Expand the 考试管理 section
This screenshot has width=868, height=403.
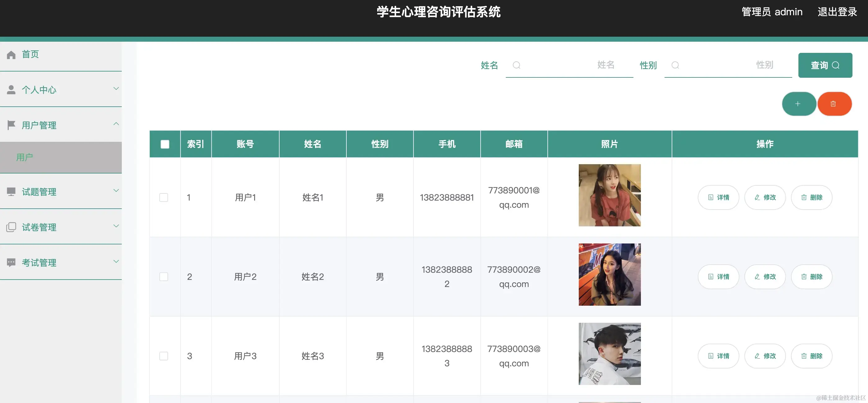(116, 262)
